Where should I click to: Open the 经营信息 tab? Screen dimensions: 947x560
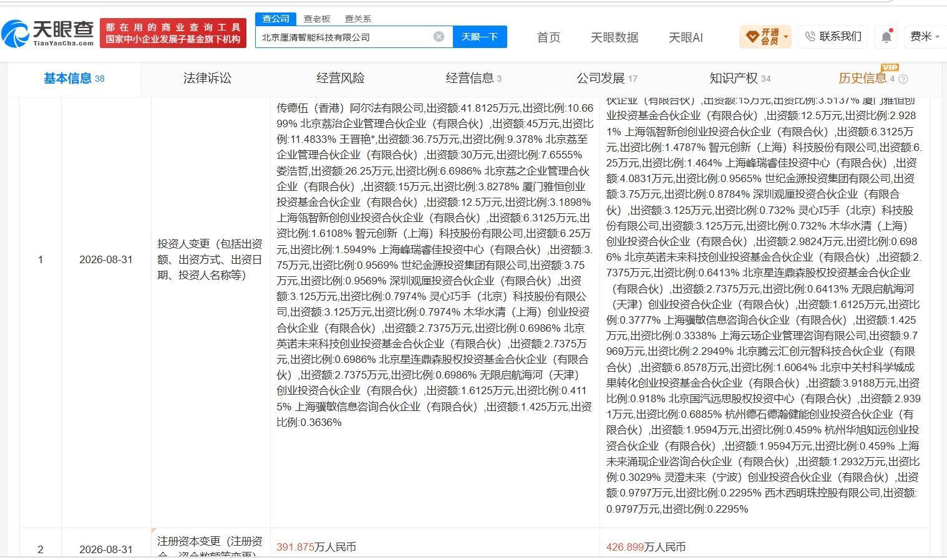[x=473, y=79]
